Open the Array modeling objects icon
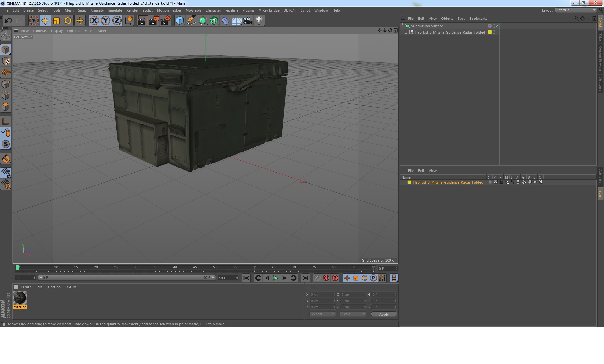The image size is (604, 364). pyautogui.click(x=214, y=21)
